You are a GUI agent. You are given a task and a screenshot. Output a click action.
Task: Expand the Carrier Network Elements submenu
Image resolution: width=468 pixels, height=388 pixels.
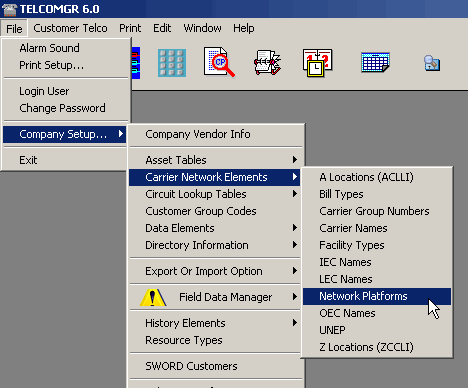pyautogui.click(x=215, y=177)
